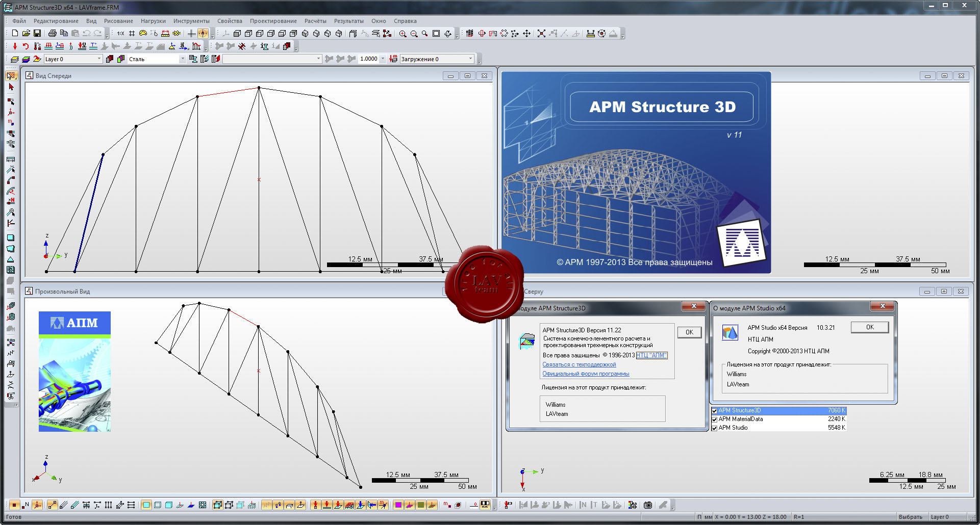This screenshot has height=525, width=980.
Task: Select the APM MaterialData list row
Action: [x=778, y=419]
